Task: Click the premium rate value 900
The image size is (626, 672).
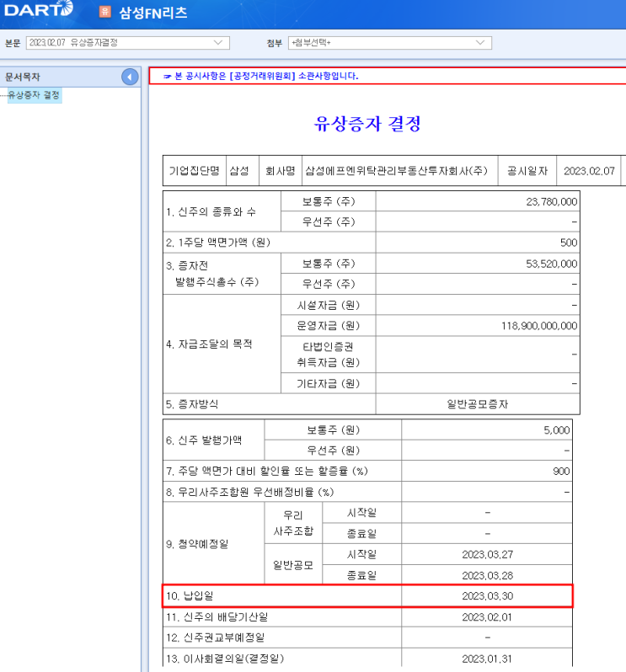Action: 561,472
